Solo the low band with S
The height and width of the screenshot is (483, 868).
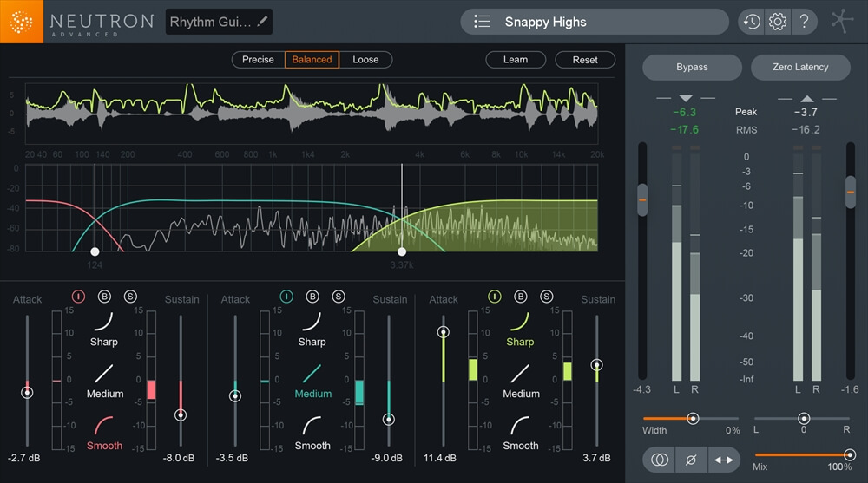(x=130, y=297)
